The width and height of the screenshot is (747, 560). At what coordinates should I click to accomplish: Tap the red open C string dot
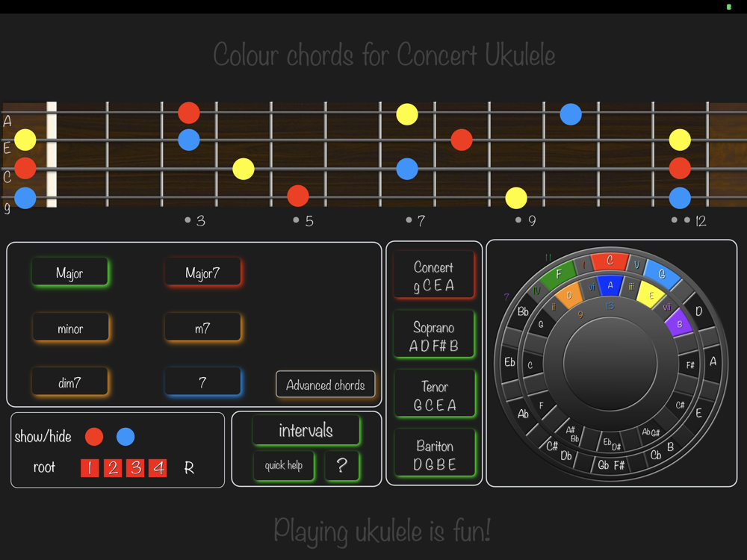(x=25, y=168)
